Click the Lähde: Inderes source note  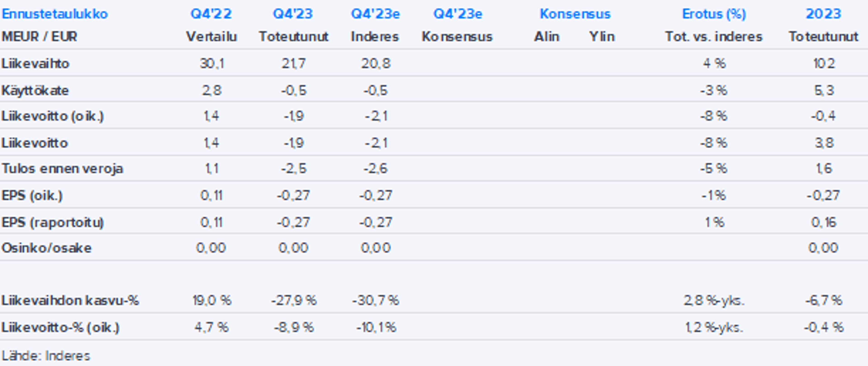coord(46,356)
